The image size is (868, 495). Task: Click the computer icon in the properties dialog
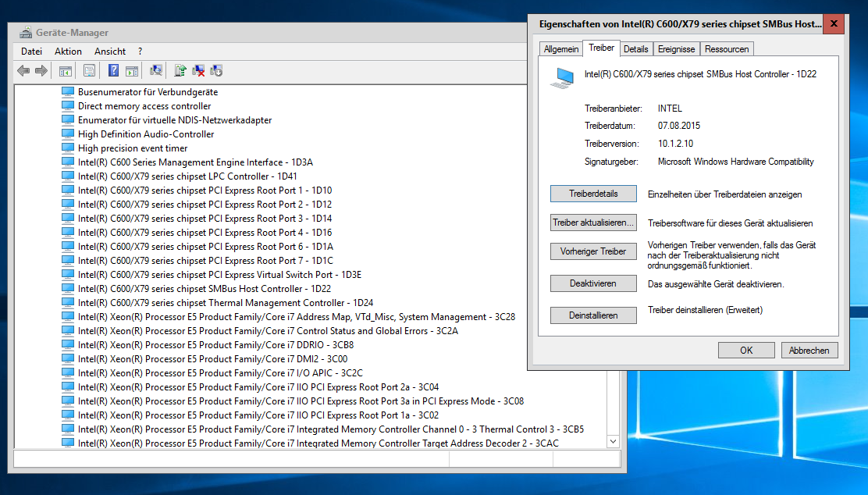pyautogui.click(x=563, y=78)
